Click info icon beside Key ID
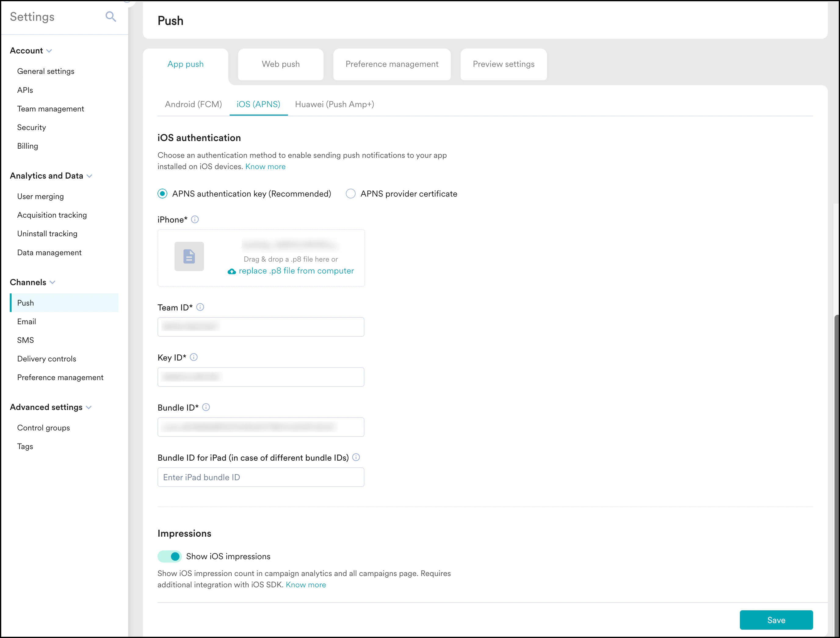Screen dimensions: 840x638 click(x=194, y=357)
